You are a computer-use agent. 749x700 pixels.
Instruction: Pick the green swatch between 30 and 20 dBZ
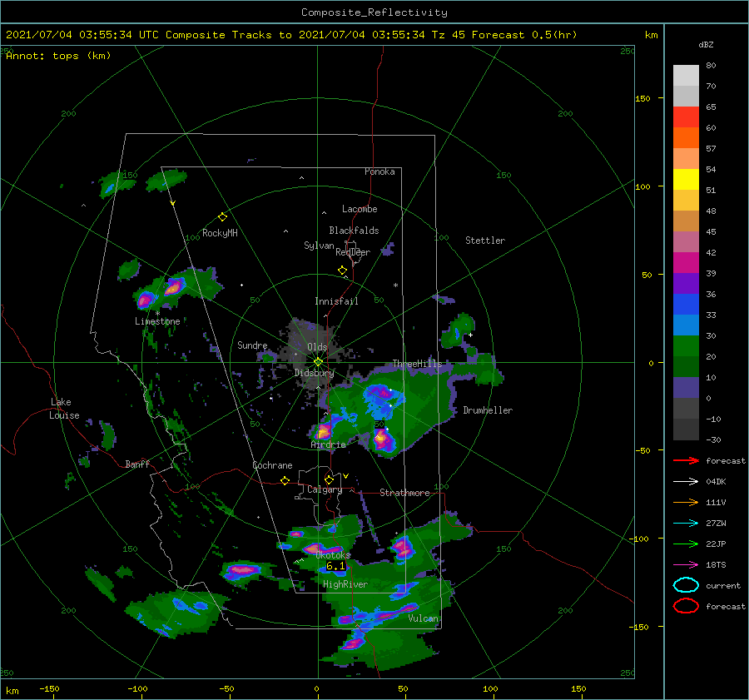pyautogui.click(x=686, y=346)
